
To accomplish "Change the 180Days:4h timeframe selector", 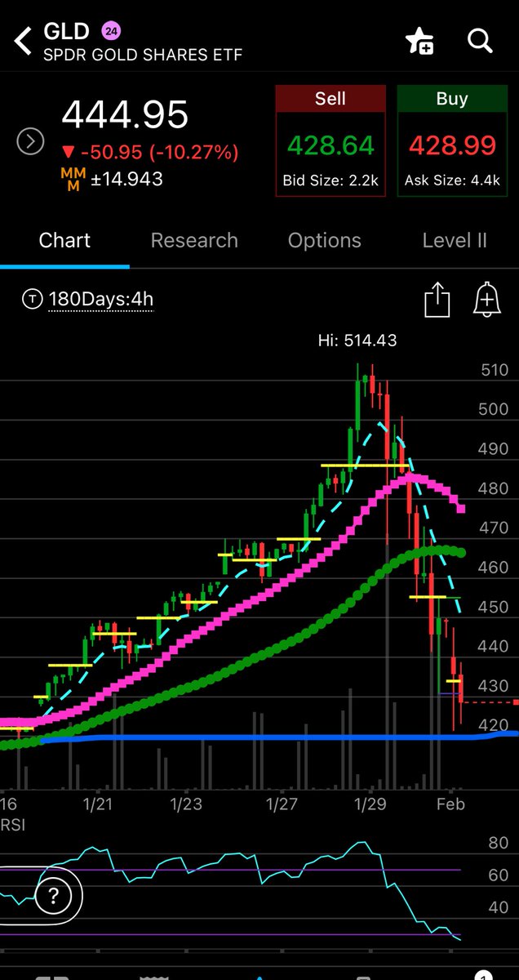I will coord(101,300).
